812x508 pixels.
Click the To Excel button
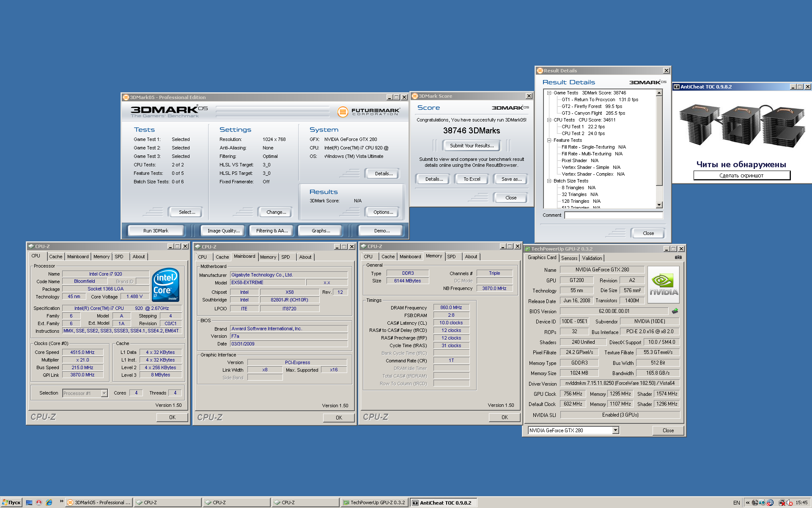point(472,179)
